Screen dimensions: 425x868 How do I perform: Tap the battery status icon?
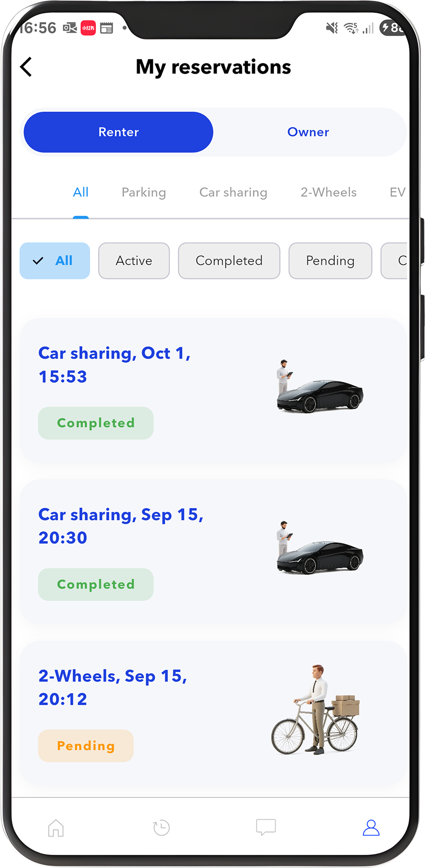pyautogui.click(x=392, y=28)
